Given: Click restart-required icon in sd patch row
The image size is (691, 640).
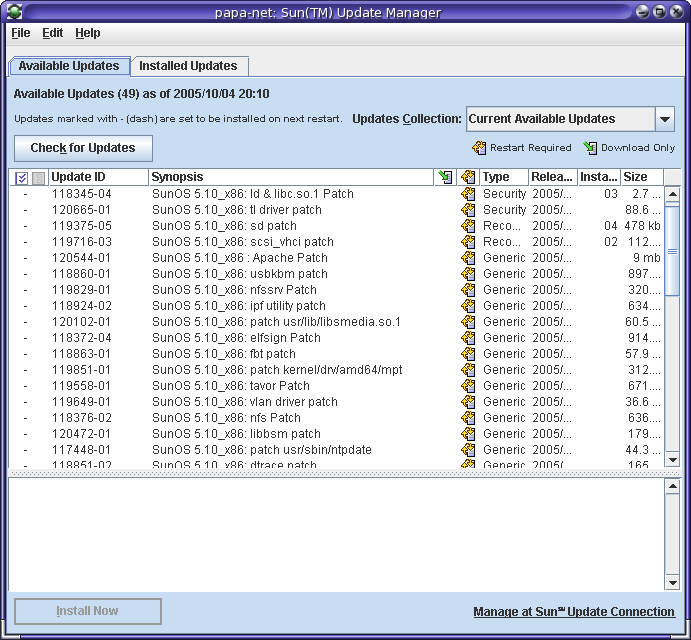Looking at the screenshot, I should pyautogui.click(x=468, y=226).
